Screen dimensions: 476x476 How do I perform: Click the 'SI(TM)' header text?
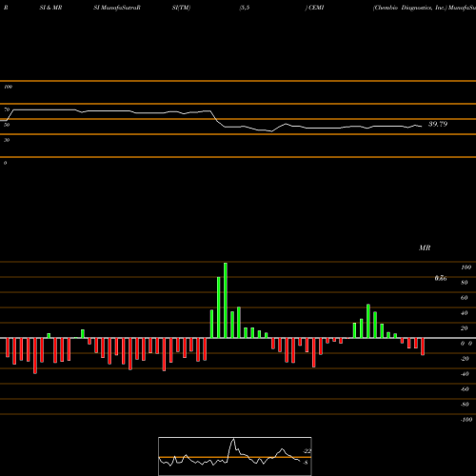[181, 8]
